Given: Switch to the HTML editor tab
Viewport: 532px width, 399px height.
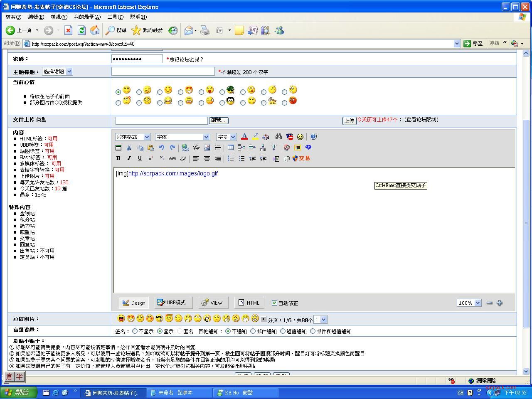Looking at the screenshot, I should pyautogui.click(x=249, y=303).
